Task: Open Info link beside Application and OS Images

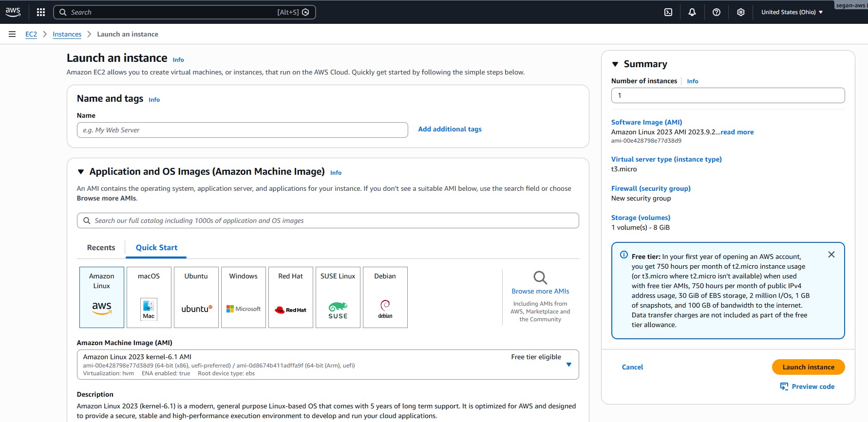Action: point(336,173)
